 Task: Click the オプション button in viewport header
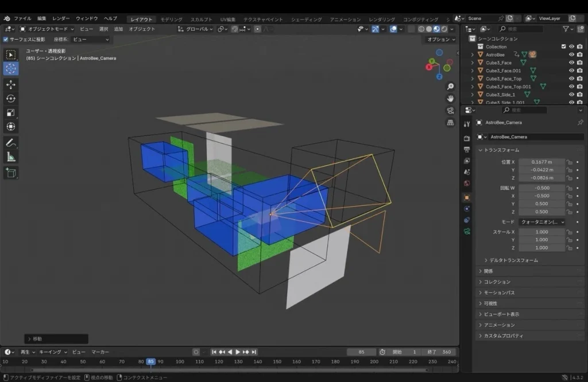pos(440,40)
